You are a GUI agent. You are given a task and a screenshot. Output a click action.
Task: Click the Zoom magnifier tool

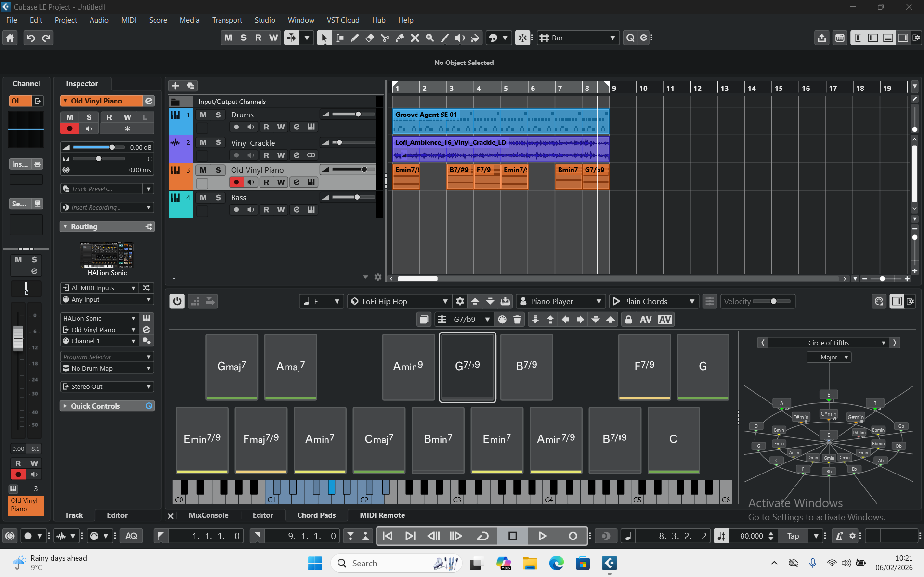click(x=429, y=38)
